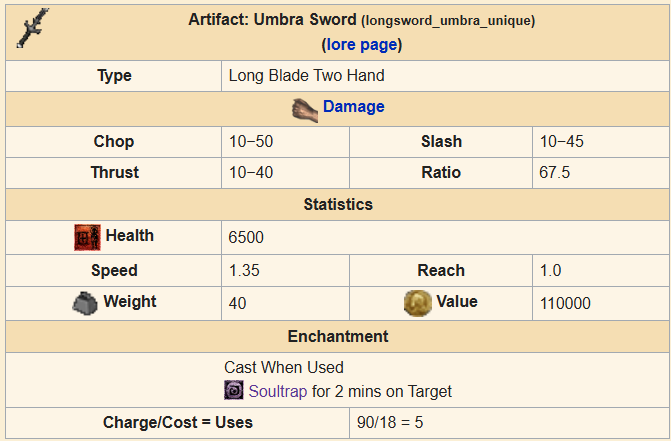Click the Ratio value 67.5
This screenshot has height=441, width=671.
click(x=555, y=173)
